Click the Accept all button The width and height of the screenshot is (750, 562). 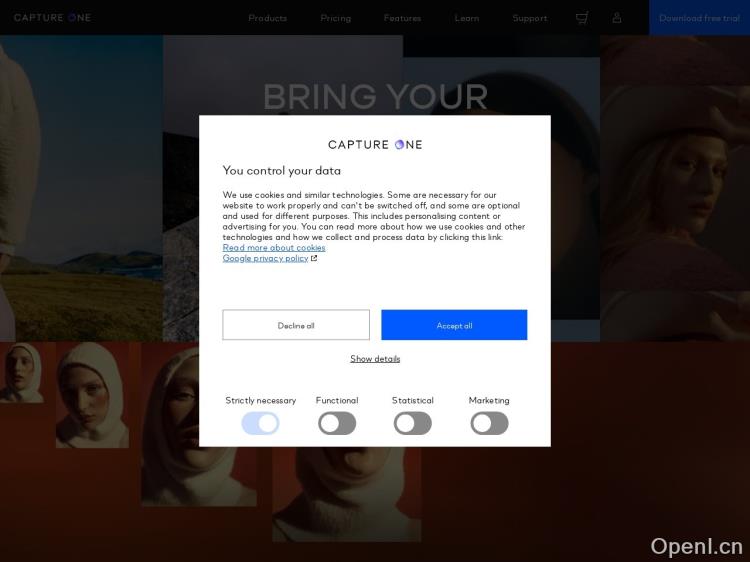(454, 325)
